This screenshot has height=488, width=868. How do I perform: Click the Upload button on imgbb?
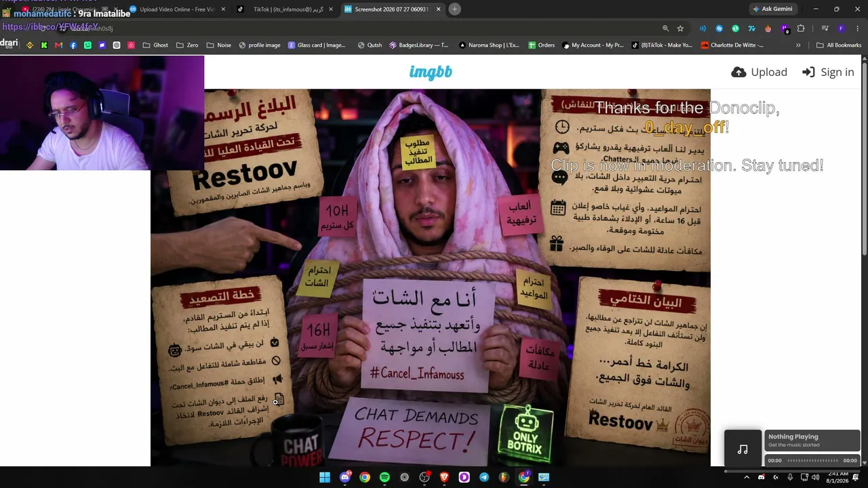(x=759, y=73)
